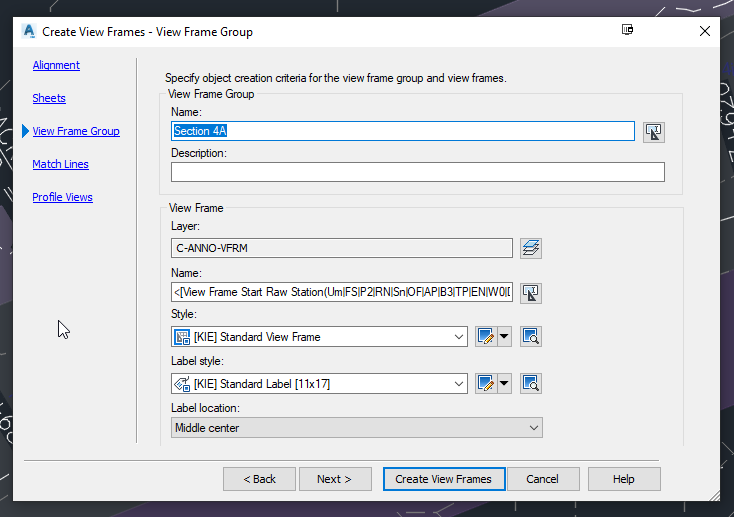Preview the Standard View Frame style details
734x517 pixels.
(530, 337)
